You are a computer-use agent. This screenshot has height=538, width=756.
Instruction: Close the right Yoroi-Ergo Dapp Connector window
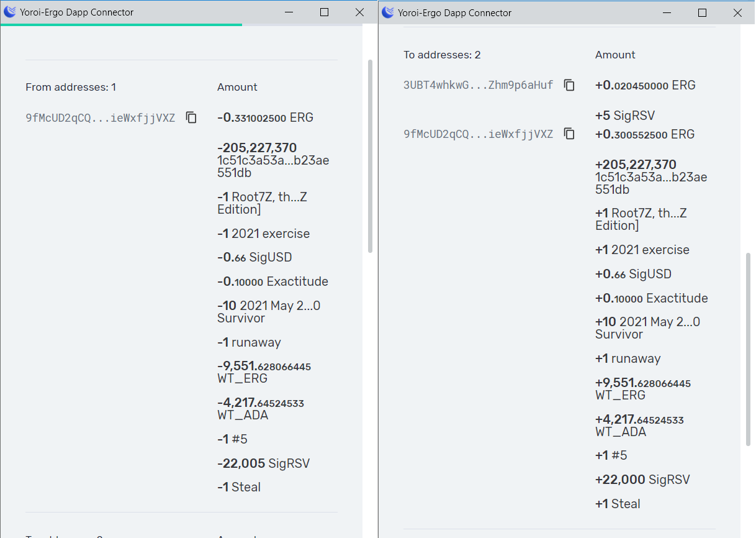[x=737, y=12]
